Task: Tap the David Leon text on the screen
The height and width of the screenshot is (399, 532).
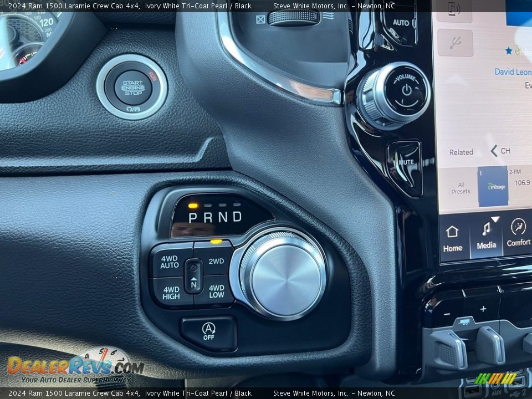Action: click(513, 72)
